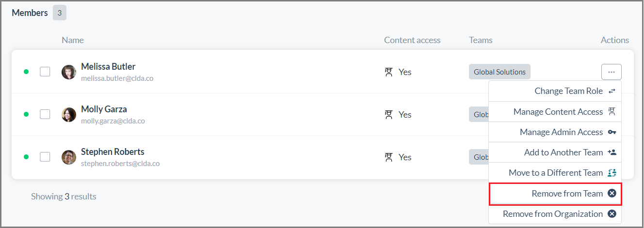Click Stephen Roberts' content access icon
The image size is (644, 228).
388,157
